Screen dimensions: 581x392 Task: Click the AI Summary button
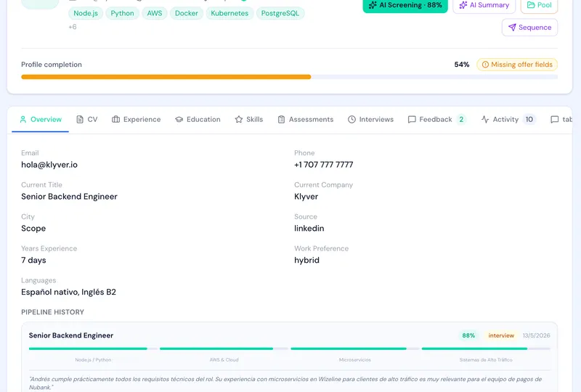(x=484, y=5)
